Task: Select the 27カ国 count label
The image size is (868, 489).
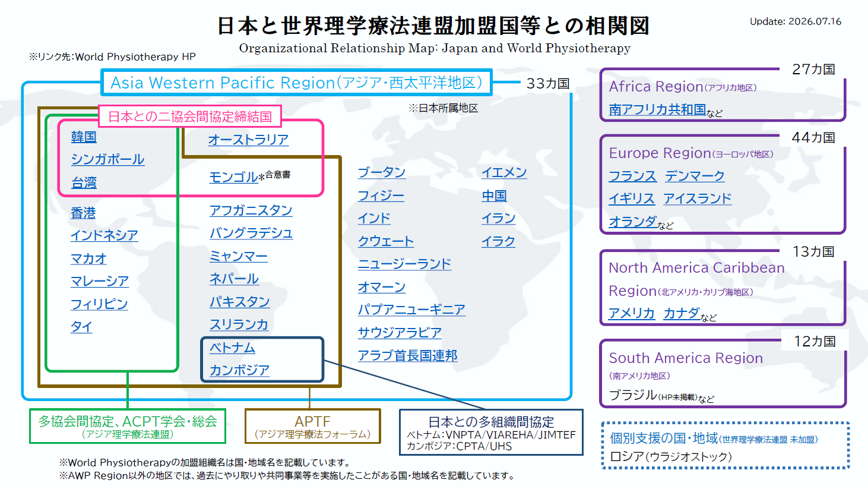Action: pyautogui.click(x=813, y=70)
